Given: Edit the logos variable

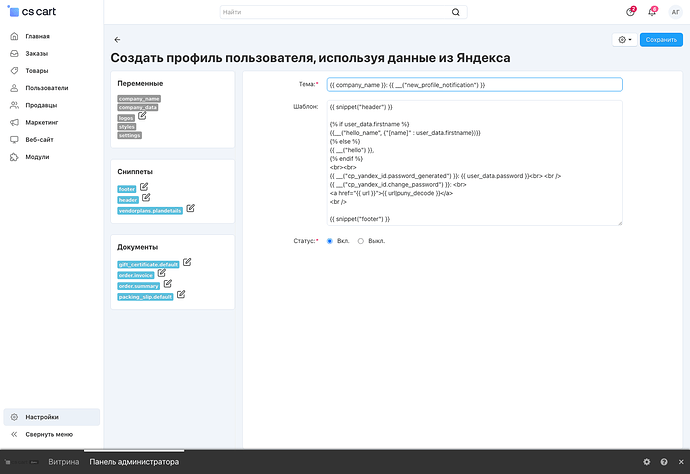Looking at the screenshot, I should (142, 116).
